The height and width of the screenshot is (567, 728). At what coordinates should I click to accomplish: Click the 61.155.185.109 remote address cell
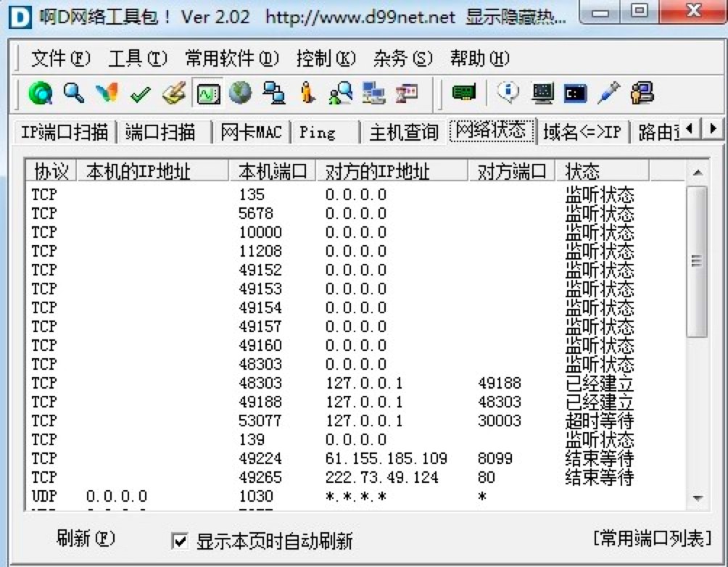(386, 458)
